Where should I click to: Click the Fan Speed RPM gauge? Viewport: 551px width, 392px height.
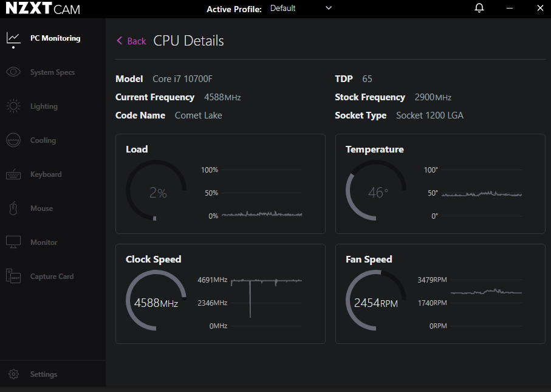(x=375, y=301)
